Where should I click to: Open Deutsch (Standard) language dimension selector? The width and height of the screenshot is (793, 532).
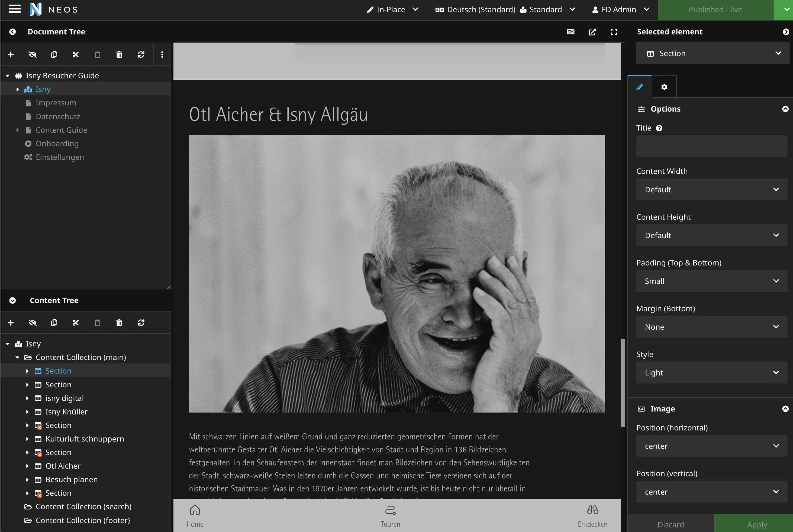(x=476, y=9)
